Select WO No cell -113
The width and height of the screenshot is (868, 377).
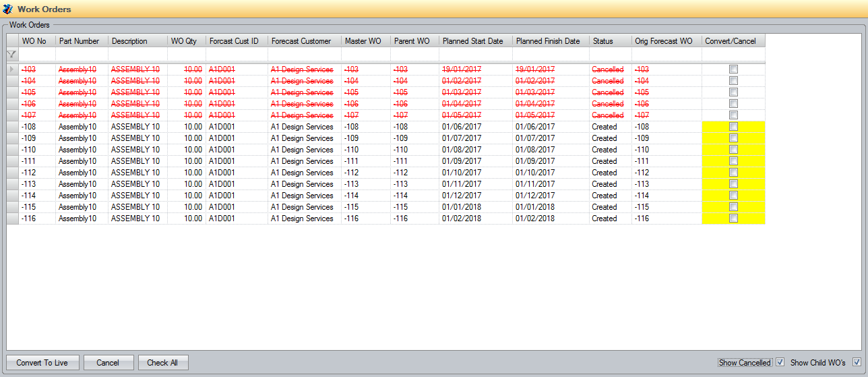click(37, 184)
